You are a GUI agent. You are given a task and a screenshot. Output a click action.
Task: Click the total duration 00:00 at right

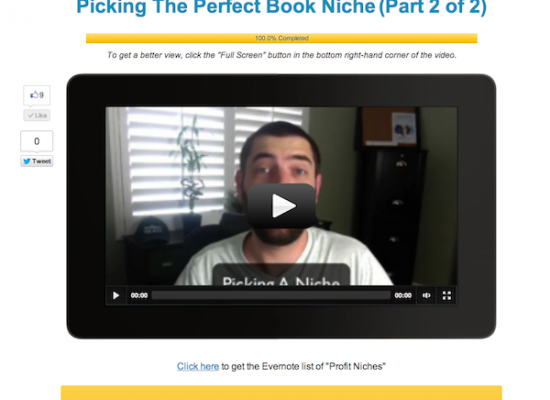[x=403, y=295]
